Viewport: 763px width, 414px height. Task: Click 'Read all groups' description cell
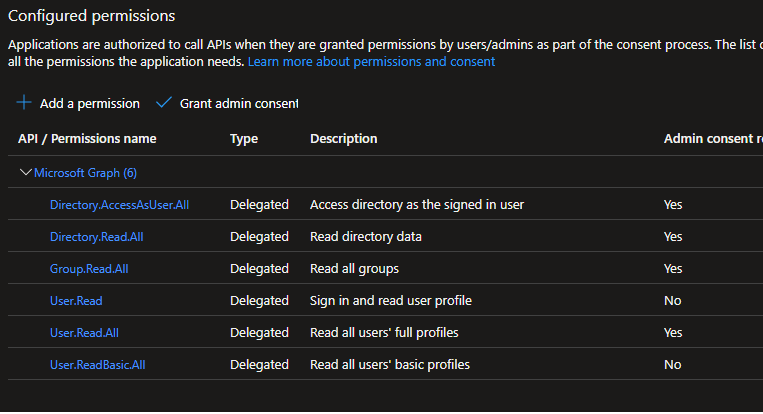(x=354, y=269)
